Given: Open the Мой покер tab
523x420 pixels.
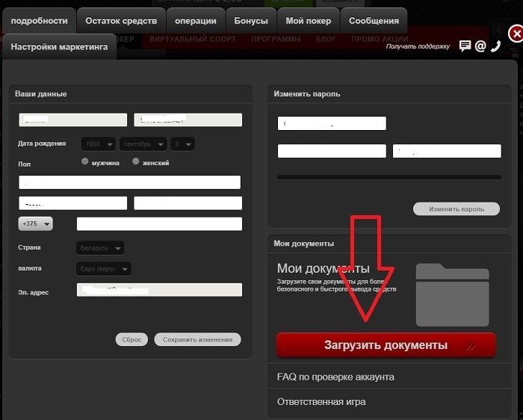Looking at the screenshot, I should pyautogui.click(x=309, y=21).
